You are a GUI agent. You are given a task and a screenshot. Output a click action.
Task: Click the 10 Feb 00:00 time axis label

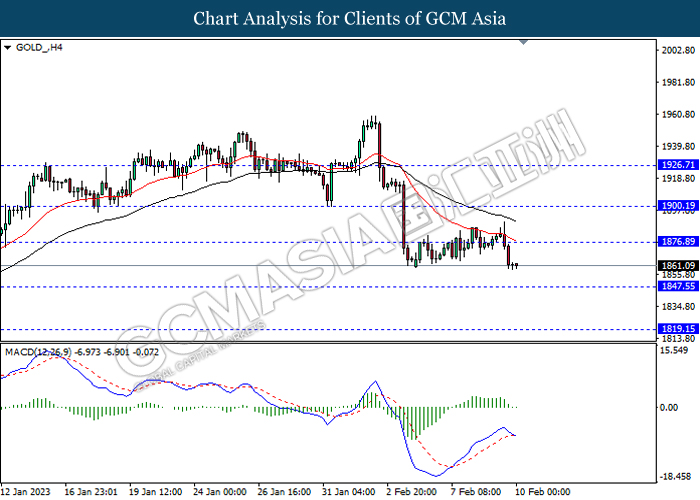tap(542, 492)
